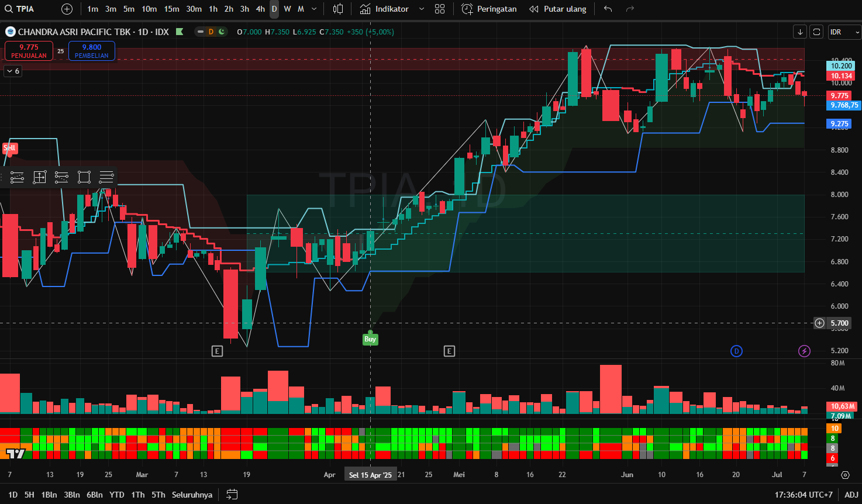Toggle the orange D data status indicator
Screen dimensions: 862x504
[x=211, y=32]
